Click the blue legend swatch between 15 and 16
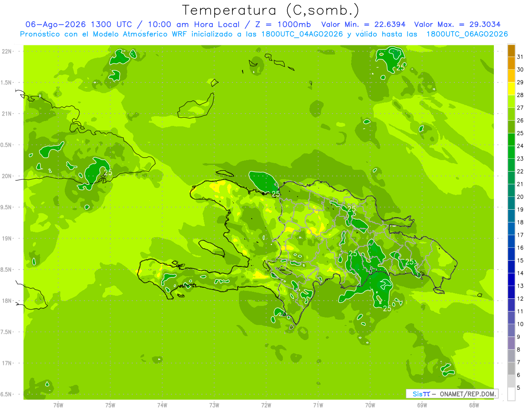The height and width of the screenshot is (411, 532). [511, 254]
